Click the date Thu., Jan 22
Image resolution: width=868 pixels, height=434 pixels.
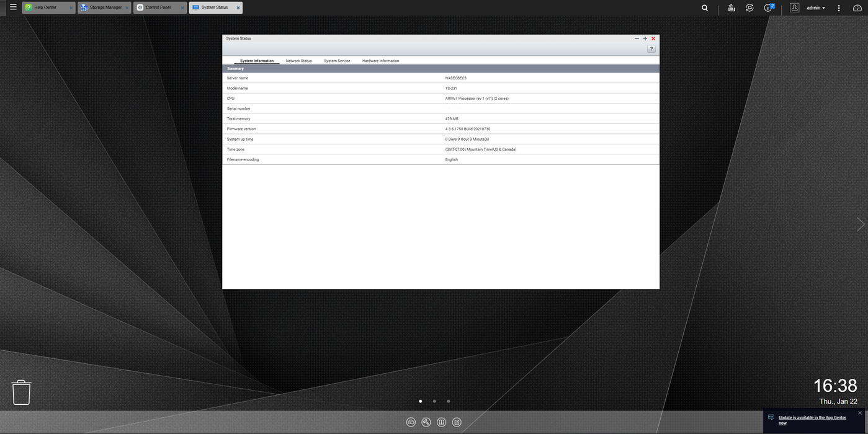tap(838, 402)
